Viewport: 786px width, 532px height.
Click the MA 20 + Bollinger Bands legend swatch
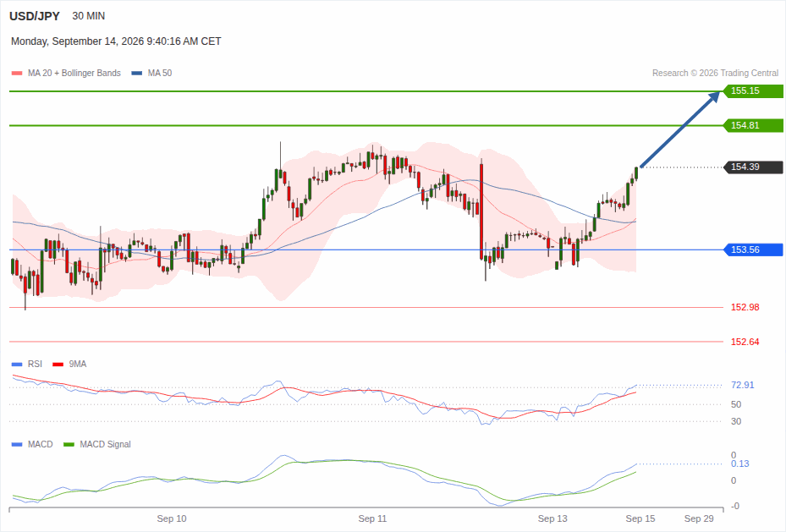(17, 73)
